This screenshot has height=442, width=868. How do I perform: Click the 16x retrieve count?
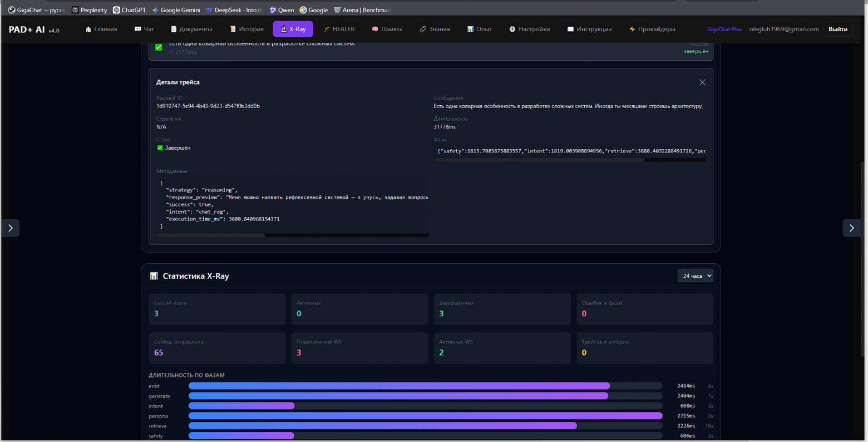point(709,426)
